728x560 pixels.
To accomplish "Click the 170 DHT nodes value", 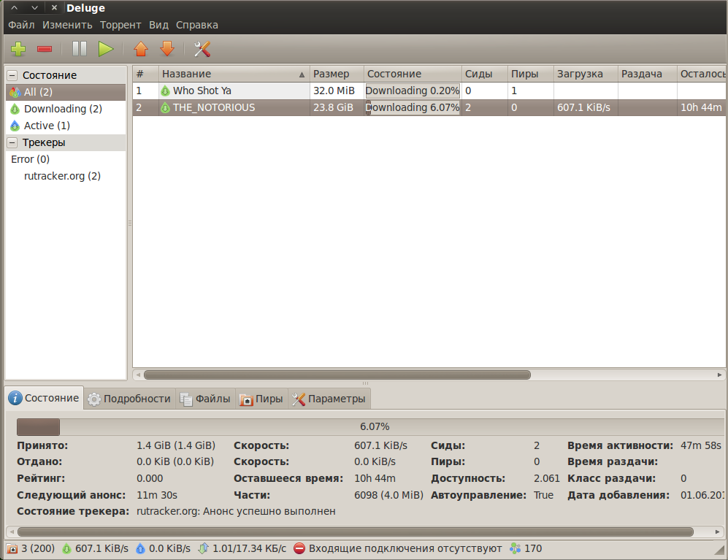I will tap(533, 549).
